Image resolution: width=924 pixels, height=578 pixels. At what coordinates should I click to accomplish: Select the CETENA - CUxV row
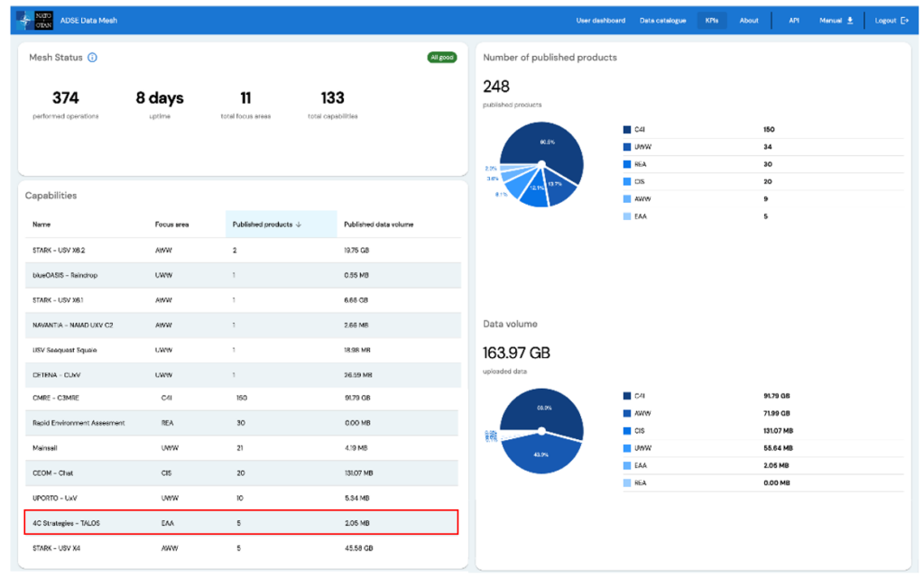[x=243, y=375]
